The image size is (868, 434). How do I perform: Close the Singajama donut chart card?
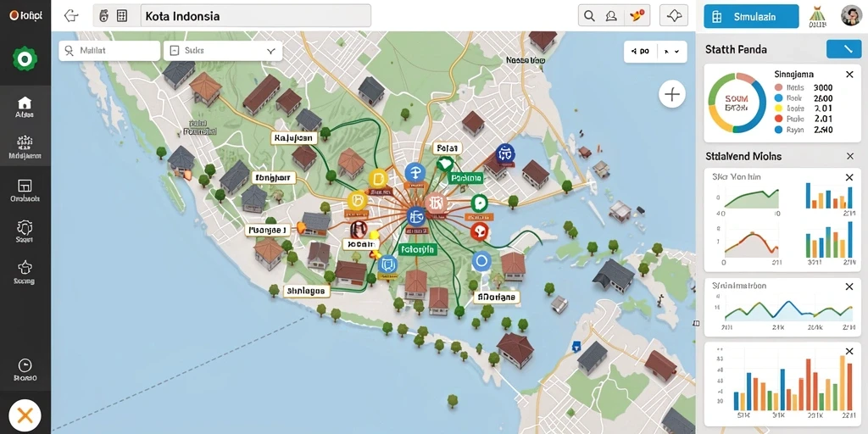(x=849, y=75)
